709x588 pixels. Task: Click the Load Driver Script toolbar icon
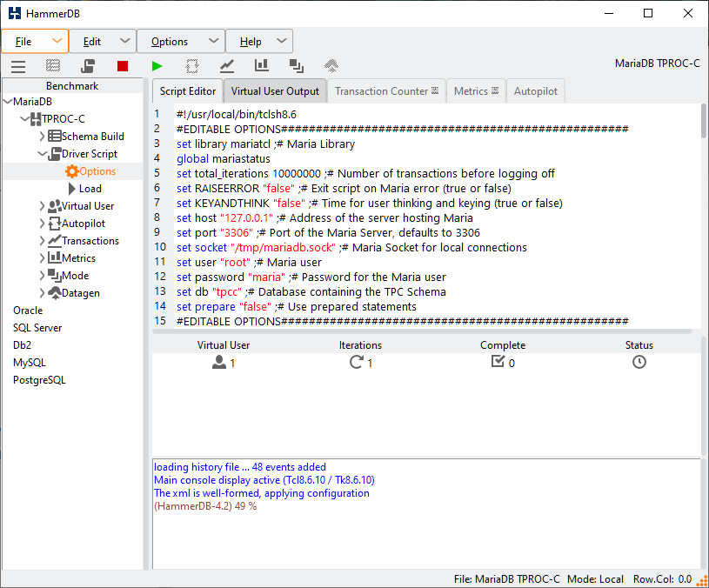click(x=88, y=66)
